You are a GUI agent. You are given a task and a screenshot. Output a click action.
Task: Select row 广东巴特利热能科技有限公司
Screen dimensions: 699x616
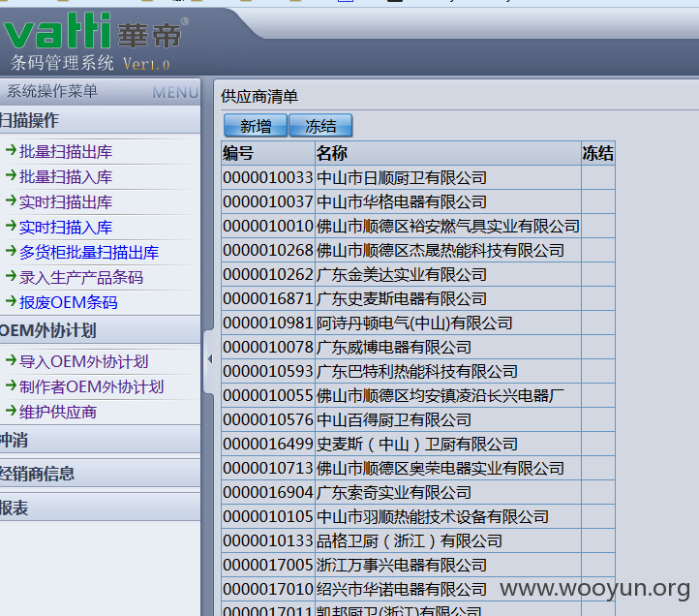coord(418,371)
